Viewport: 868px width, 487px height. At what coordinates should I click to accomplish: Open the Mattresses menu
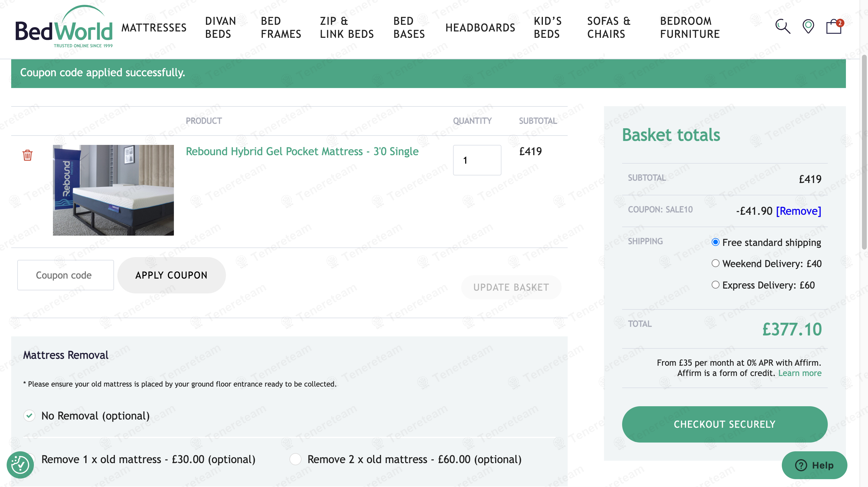click(x=154, y=28)
